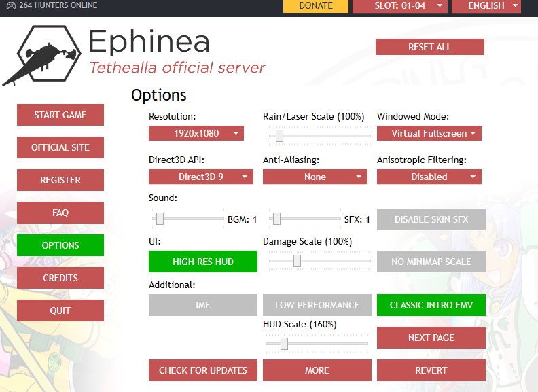This screenshot has height=392, width=538.
Task: Toggle NO MINIMAP SCALE option
Action: 431,262
